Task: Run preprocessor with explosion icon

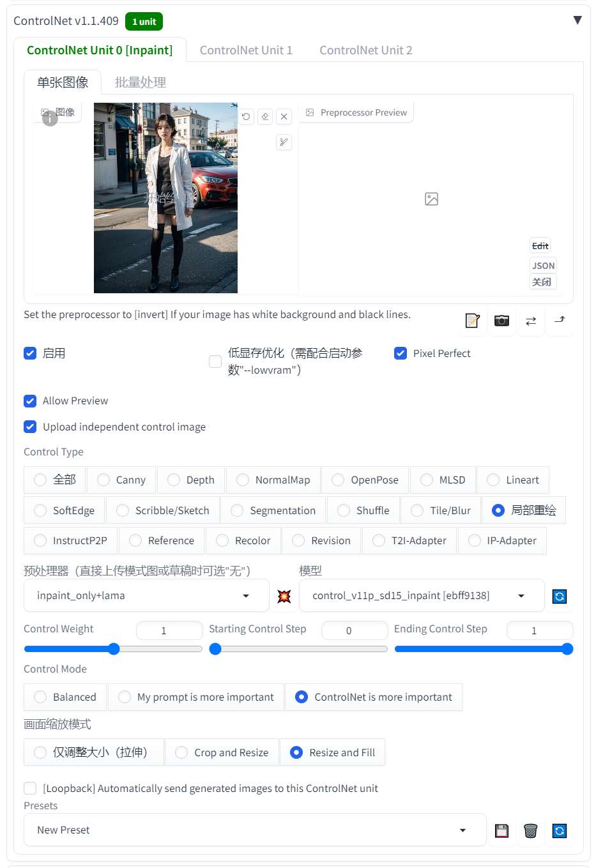Action: tap(284, 596)
